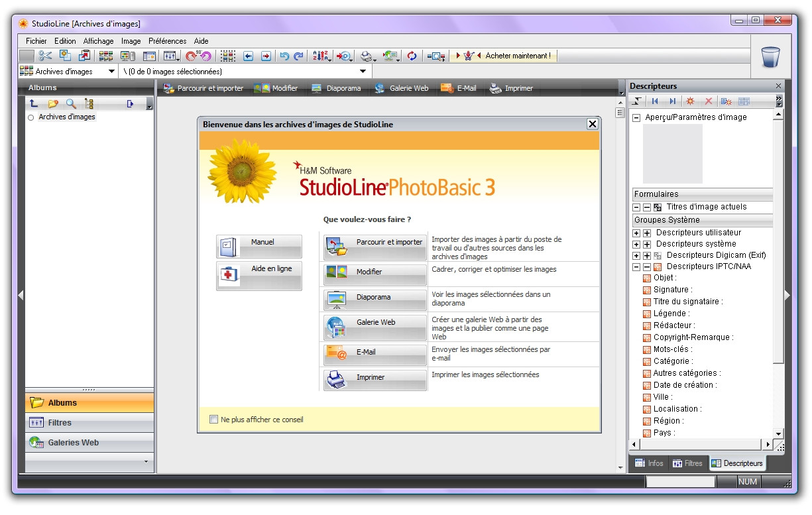Click the printer icon in top toolbar
This screenshot has height=515, width=812.
(367, 56)
